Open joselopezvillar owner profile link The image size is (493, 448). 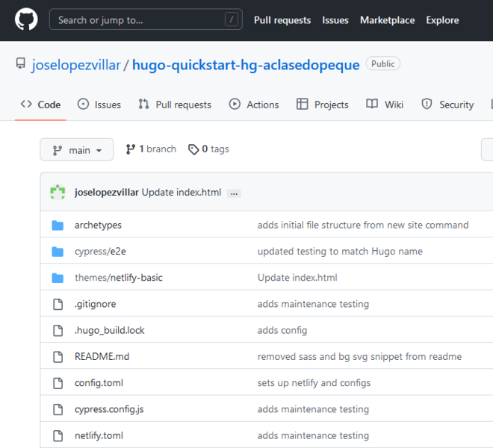coord(75,65)
